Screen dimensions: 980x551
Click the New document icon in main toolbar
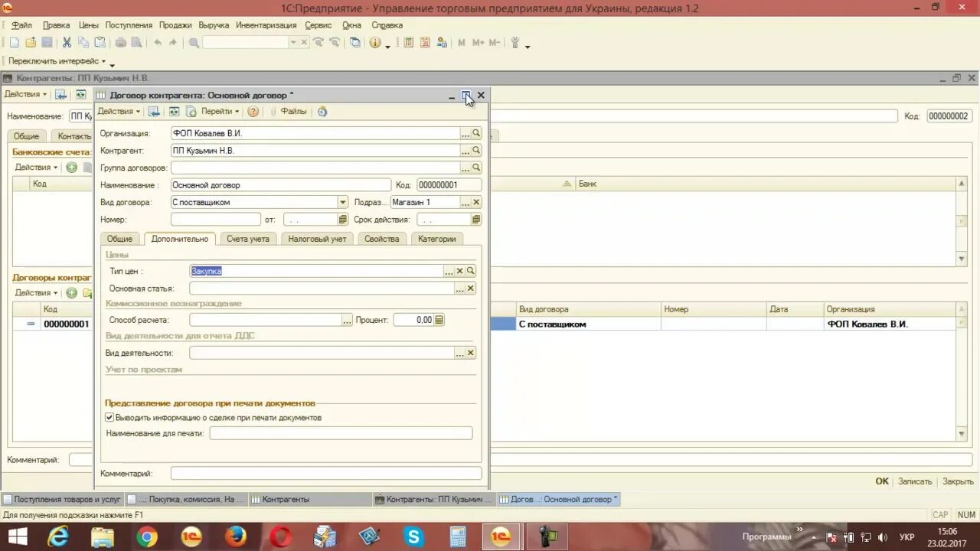[x=15, y=43]
